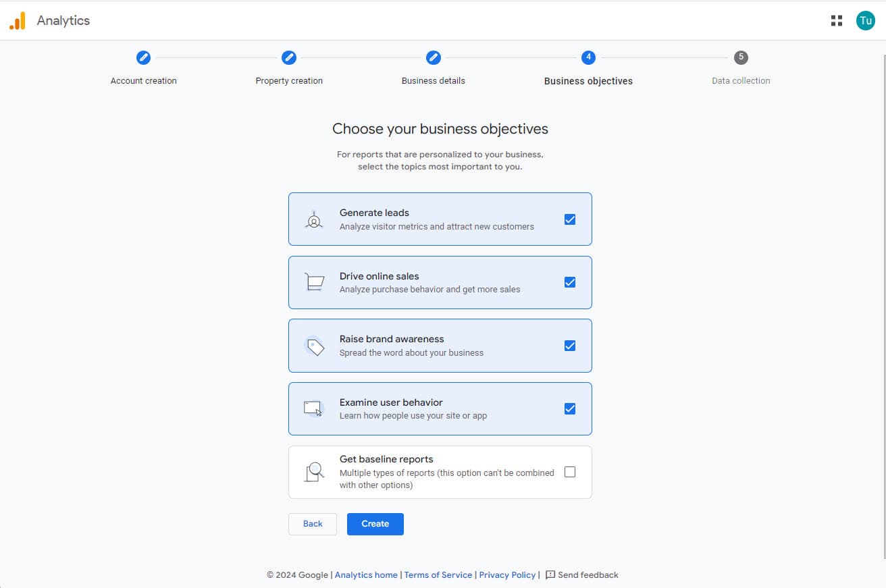Select the Business objectives step label
The image size is (886, 588).
tap(588, 81)
